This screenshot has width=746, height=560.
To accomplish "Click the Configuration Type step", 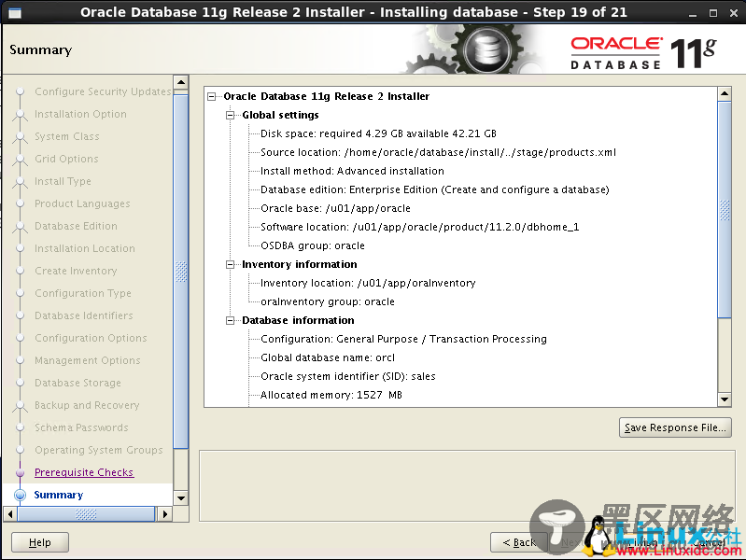I will point(83,293).
